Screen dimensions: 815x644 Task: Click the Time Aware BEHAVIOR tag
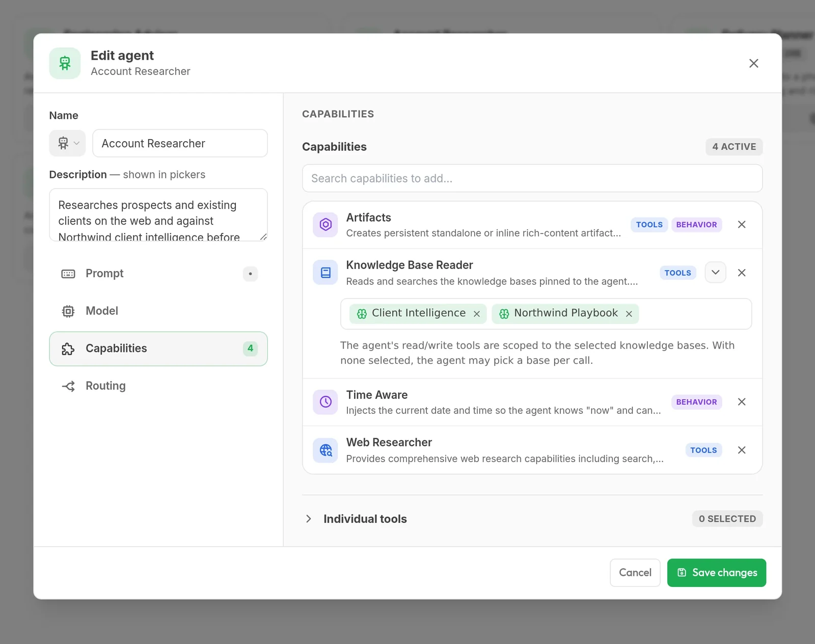coord(696,402)
